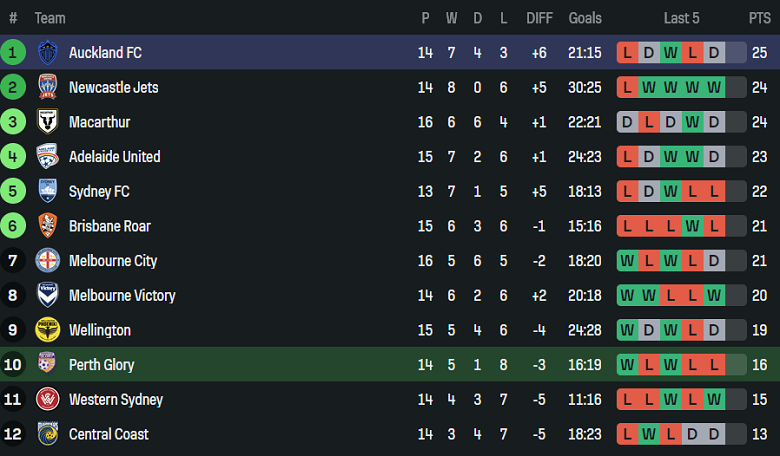Click the Adelaide United club crest
Viewport: 780px width, 456px height.
48,156
